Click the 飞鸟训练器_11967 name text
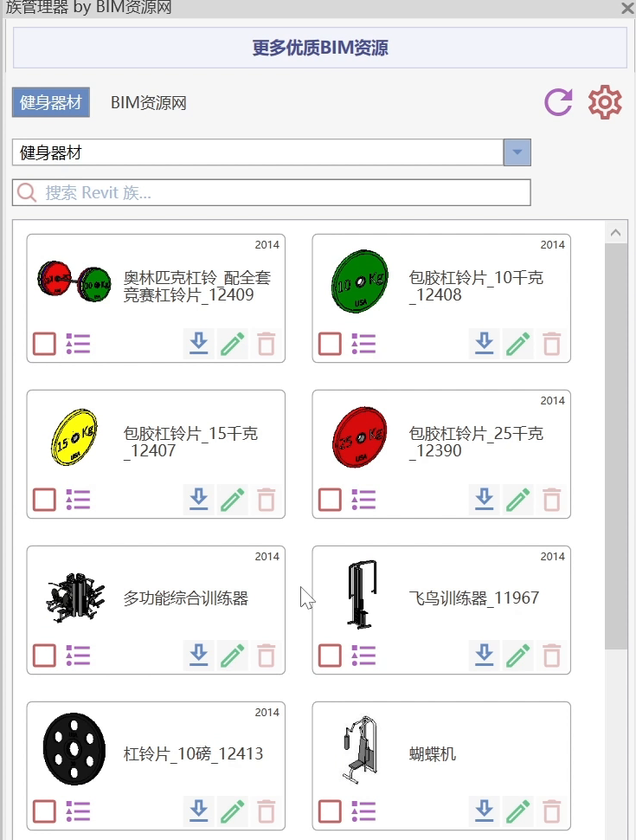The width and height of the screenshot is (636, 840). pyautogui.click(x=474, y=598)
